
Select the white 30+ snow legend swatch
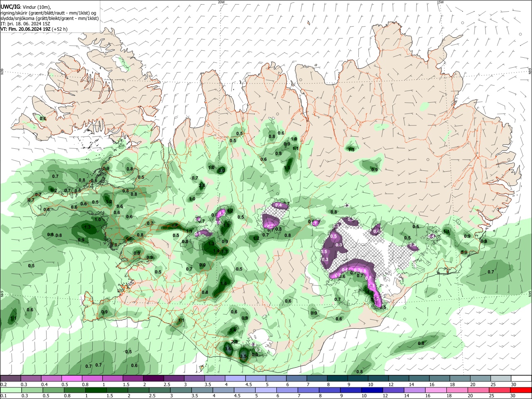[521, 378]
